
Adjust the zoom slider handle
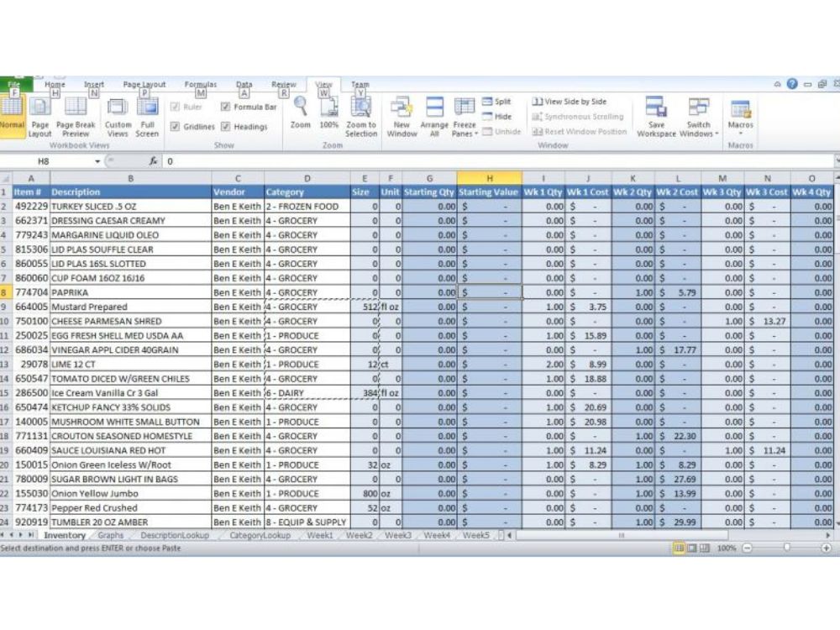pos(786,548)
